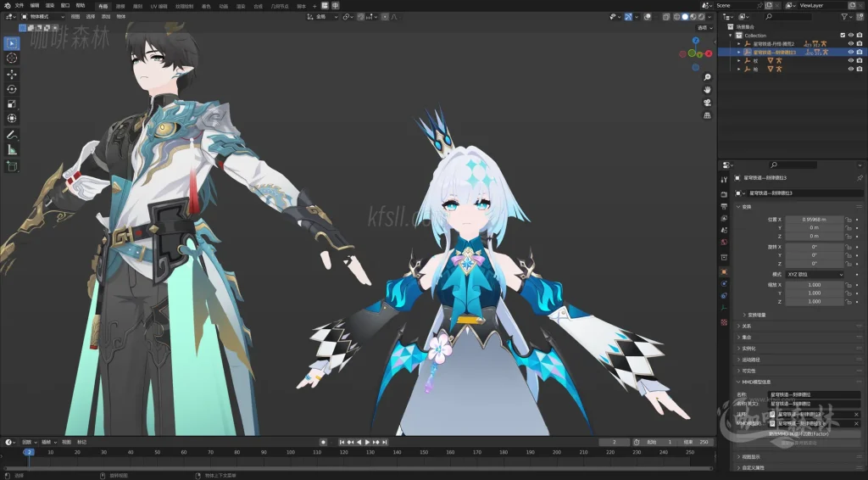Switch to camera view via camera icon
868x480 pixels.
coord(707,103)
